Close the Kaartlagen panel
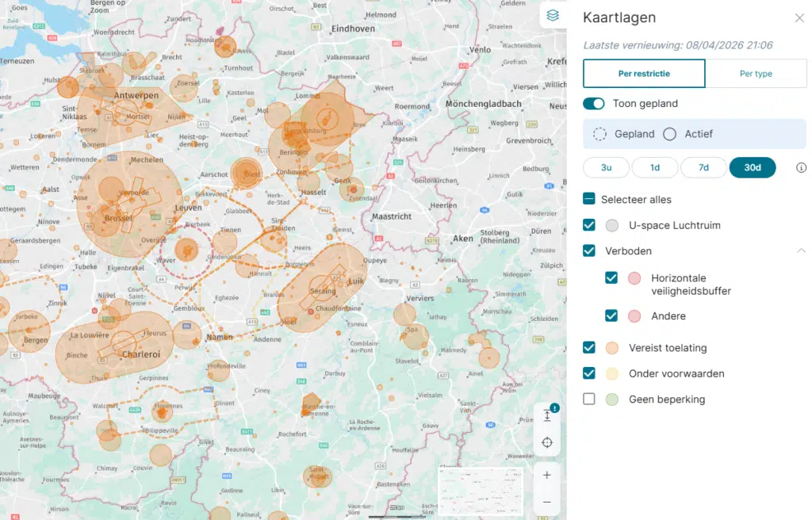The image size is (812, 520). coord(799,18)
